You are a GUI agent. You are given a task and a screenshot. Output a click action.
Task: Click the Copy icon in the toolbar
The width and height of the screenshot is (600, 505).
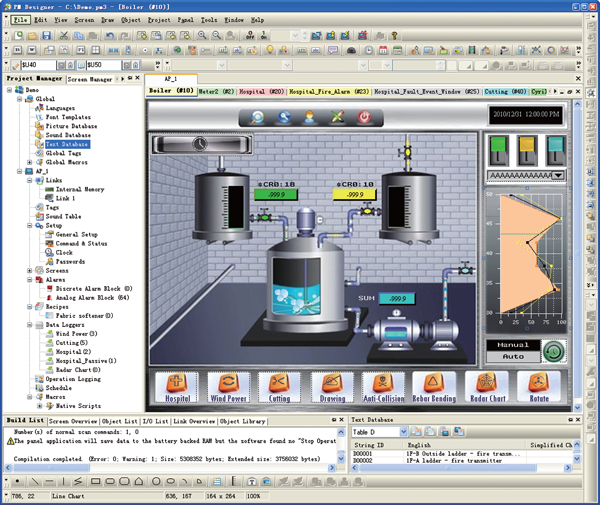(x=78, y=36)
